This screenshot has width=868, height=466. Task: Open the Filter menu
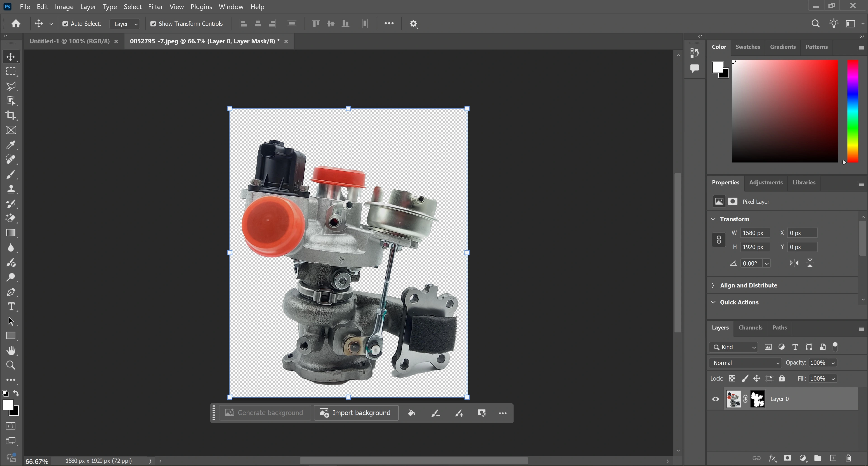point(155,7)
